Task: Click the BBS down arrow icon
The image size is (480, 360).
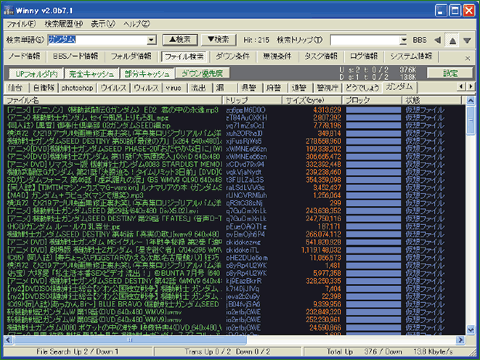Action: (467, 40)
